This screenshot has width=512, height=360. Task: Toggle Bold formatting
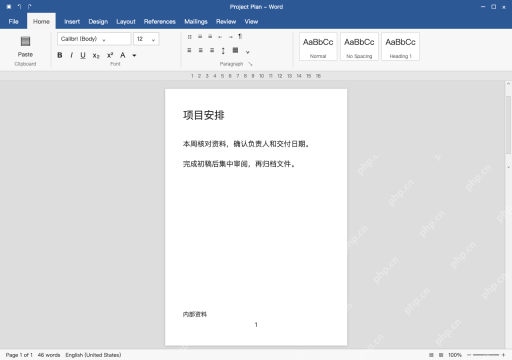tap(60, 55)
